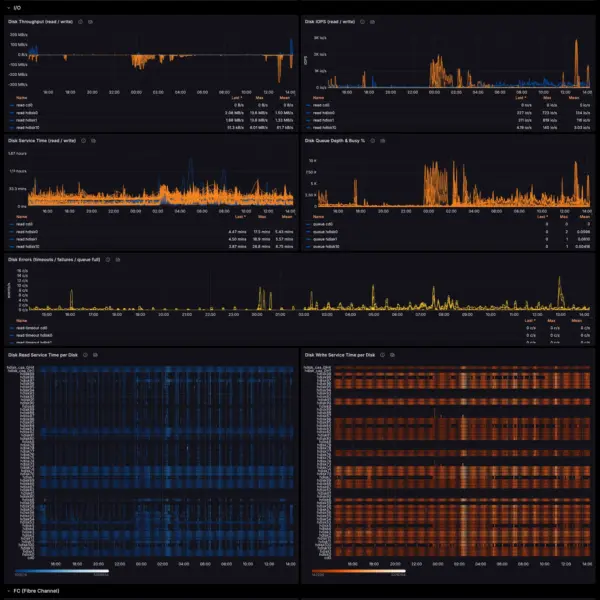Viewport: 600px width, 600px height.
Task: Open info icon of Disk Read Service Time per Disk
Action: tap(85, 355)
